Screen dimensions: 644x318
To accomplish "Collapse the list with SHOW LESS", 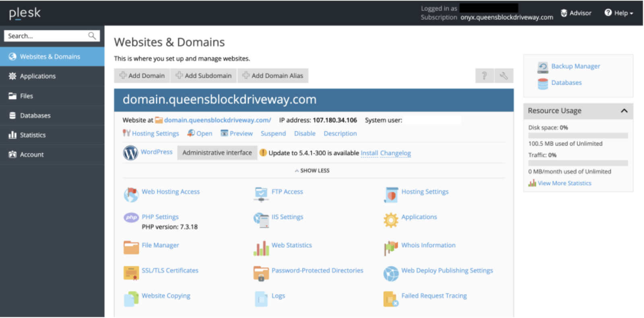I will point(312,171).
